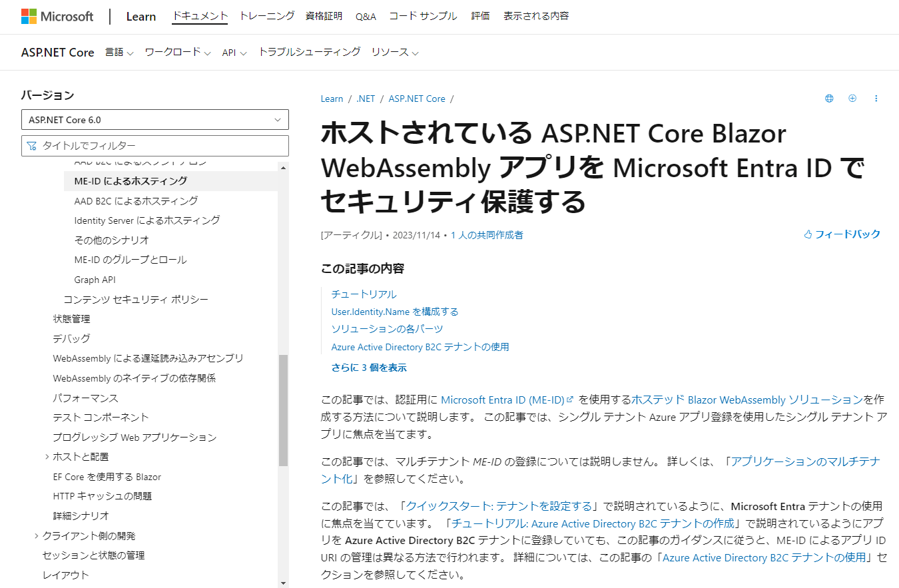Select 詳細シナリオ in sidebar

(x=81, y=516)
